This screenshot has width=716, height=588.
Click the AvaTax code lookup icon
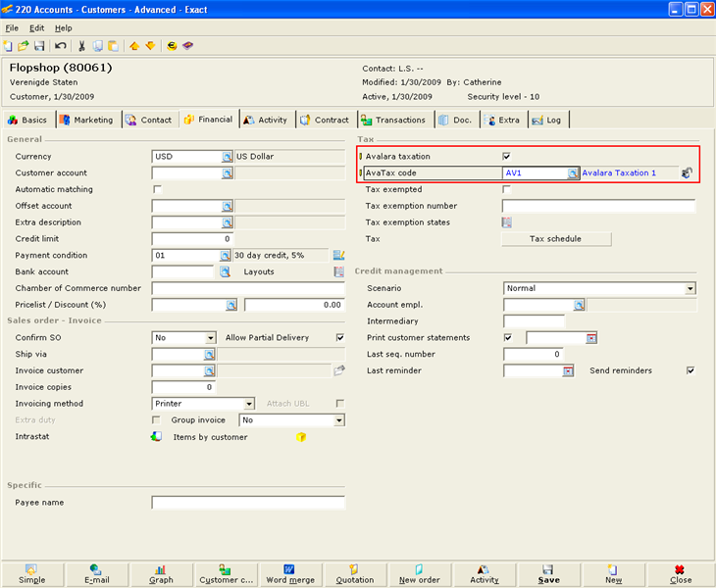(573, 173)
